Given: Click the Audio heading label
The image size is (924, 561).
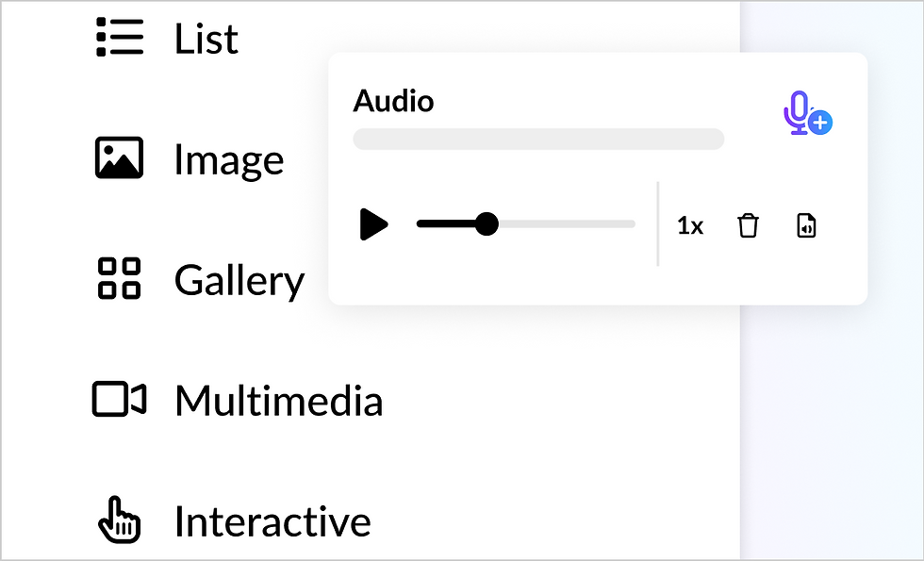Looking at the screenshot, I should click(393, 101).
